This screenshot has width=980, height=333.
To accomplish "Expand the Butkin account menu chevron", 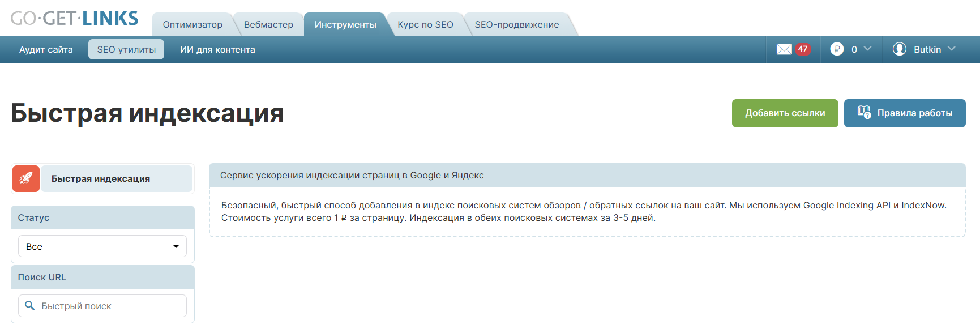I will 952,49.
